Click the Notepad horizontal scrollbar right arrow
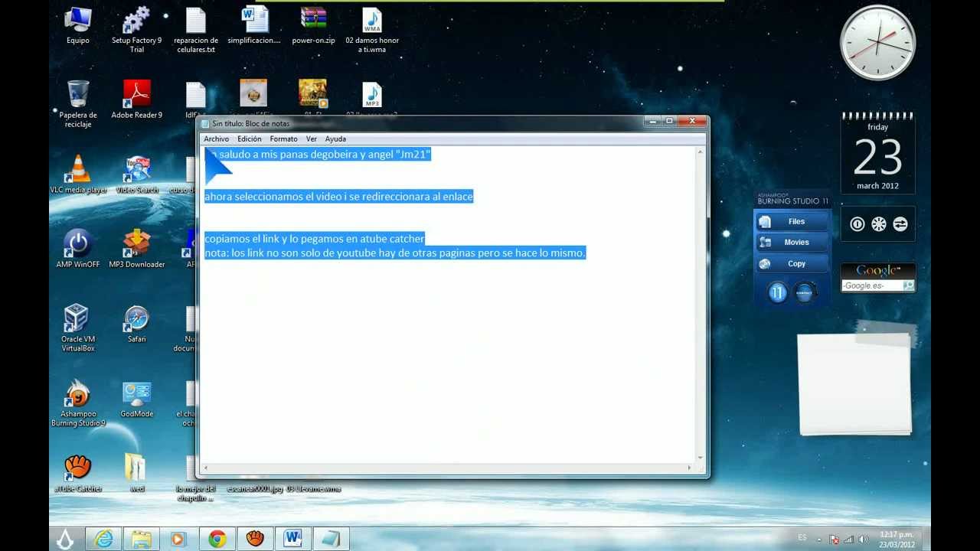Image resolution: width=980 pixels, height=551 pixels. click(x=689, y=468)
